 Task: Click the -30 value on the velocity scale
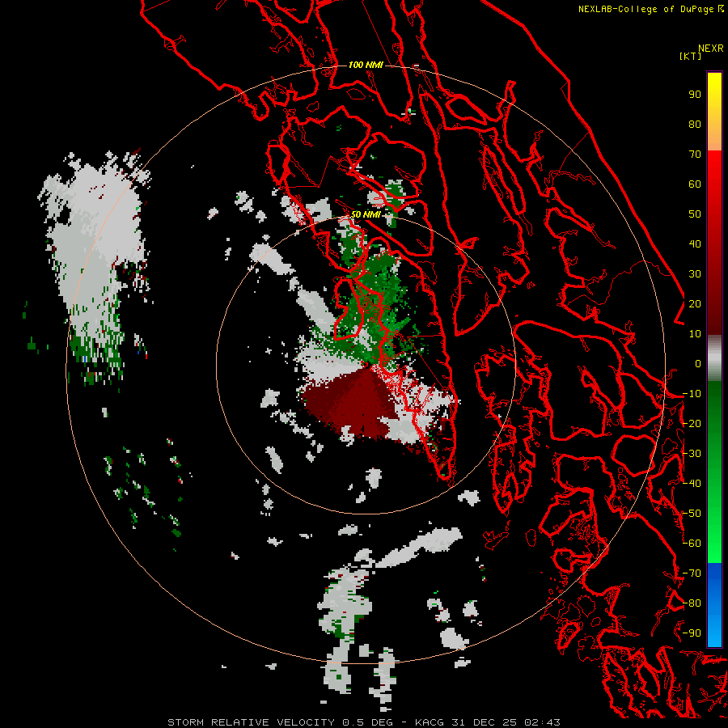coord(692,454)
